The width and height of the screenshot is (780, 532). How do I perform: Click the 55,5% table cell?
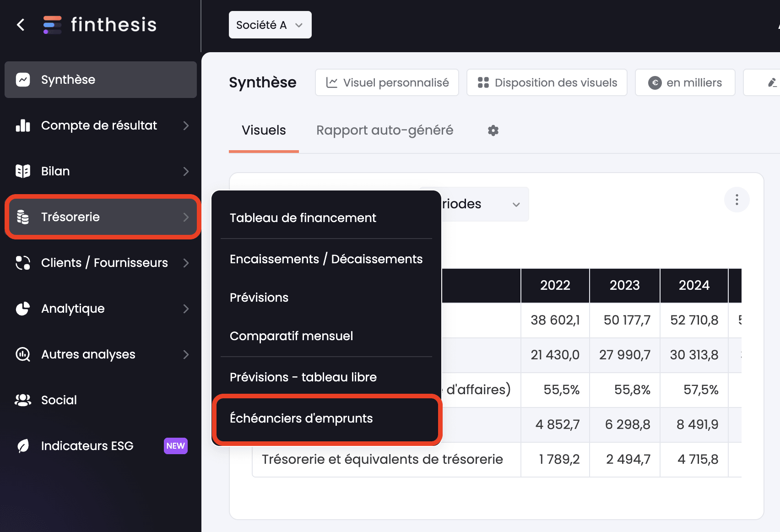click(555, 390)
